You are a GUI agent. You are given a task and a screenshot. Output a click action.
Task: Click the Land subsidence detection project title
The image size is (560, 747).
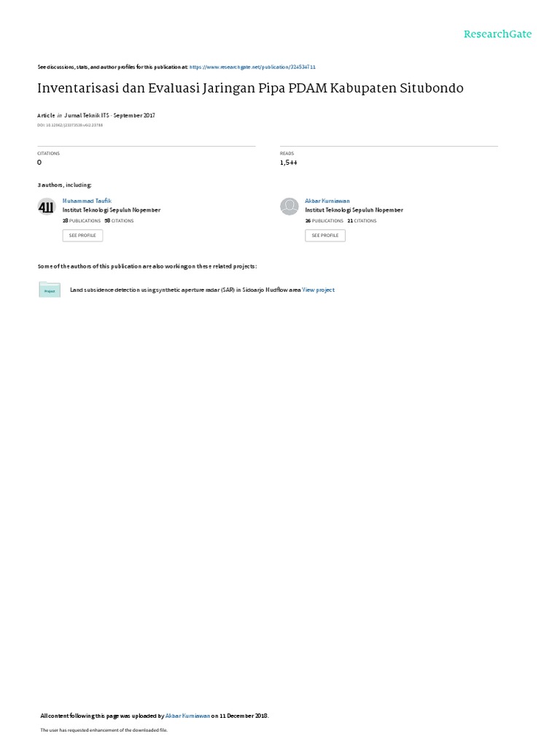[x=185, y=290]
